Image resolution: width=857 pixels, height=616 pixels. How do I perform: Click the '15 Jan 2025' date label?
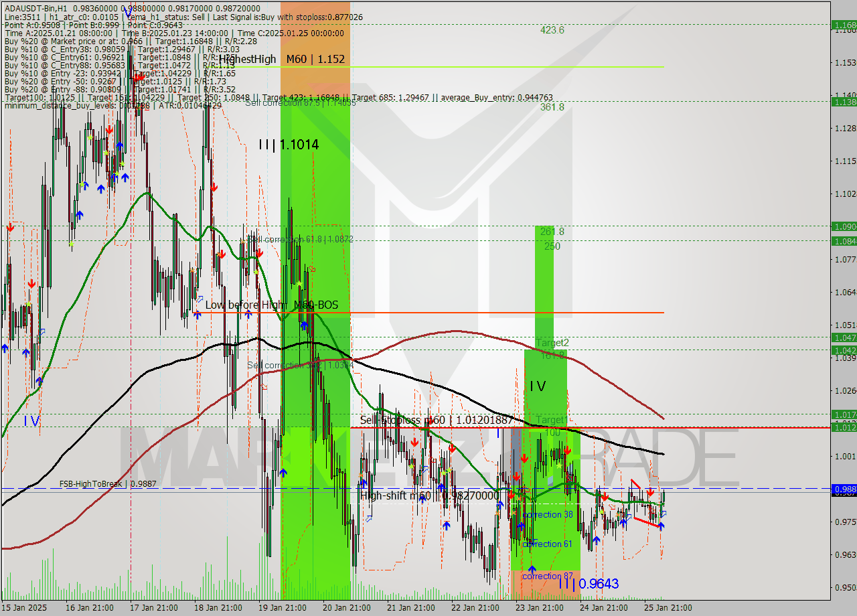point(25,608)
